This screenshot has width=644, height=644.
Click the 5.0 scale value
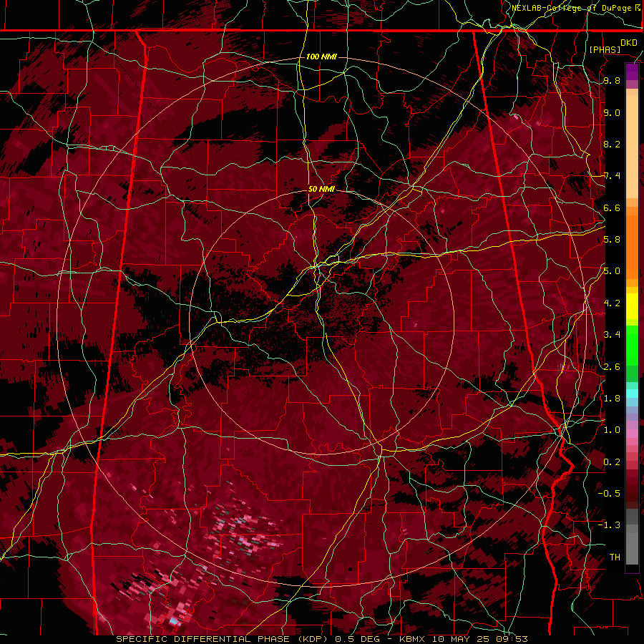(612, 271)
